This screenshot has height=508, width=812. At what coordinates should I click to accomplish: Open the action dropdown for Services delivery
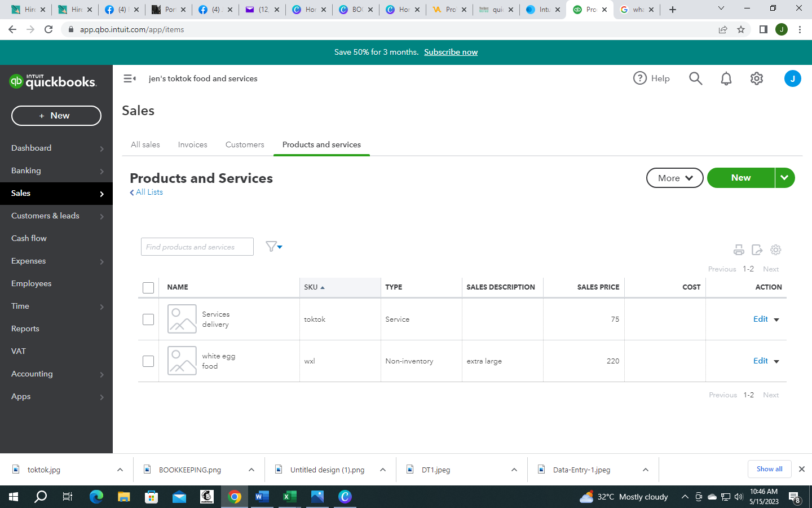pyautogui.click(x=776, y=319)
